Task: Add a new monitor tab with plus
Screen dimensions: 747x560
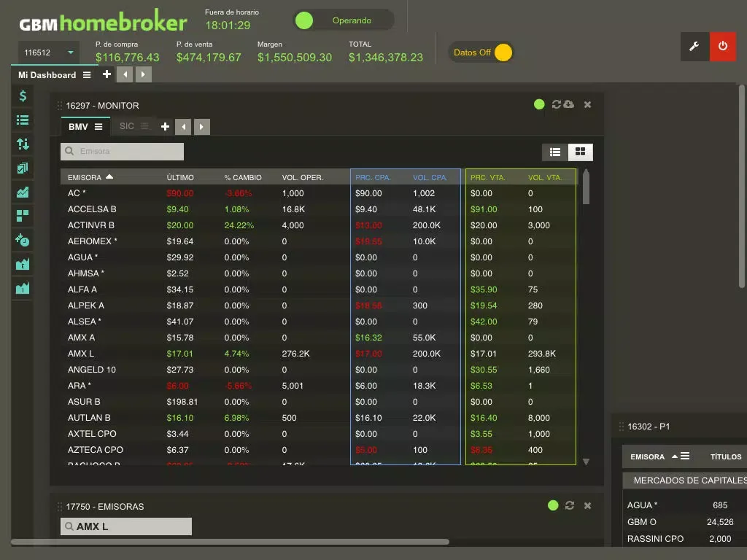Action: [x=165, y=127]
